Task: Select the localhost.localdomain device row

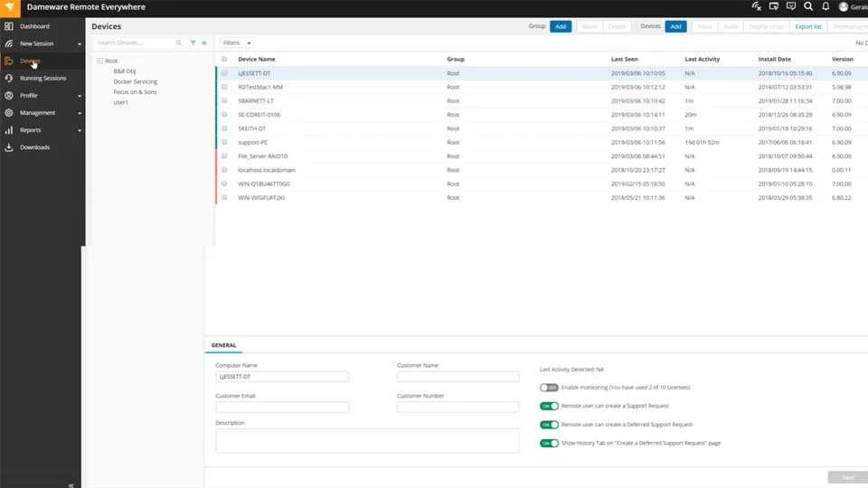Action: click(x=542, y=170)
